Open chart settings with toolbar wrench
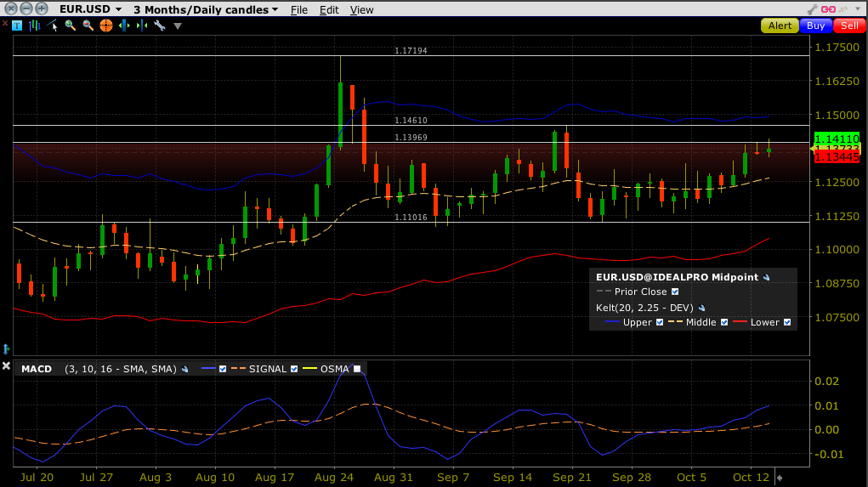The width and height of the screenshot is (868, 487). (x=160, y=25)
